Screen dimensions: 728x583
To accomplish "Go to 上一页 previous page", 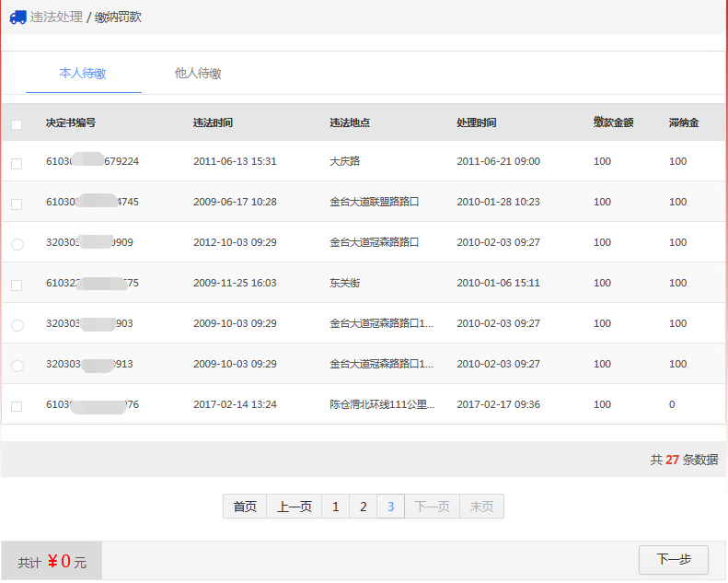I will (294, 507).
